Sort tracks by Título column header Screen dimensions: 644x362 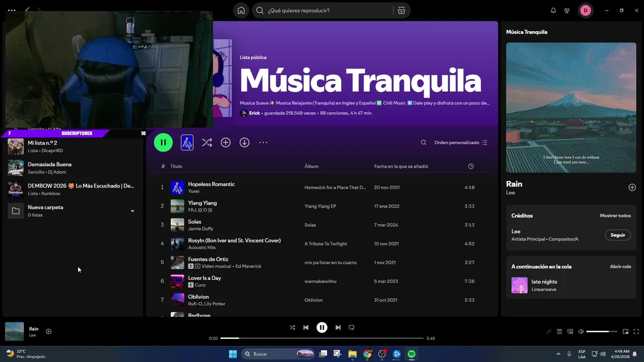pyautogui.click(x=176, y=166)
